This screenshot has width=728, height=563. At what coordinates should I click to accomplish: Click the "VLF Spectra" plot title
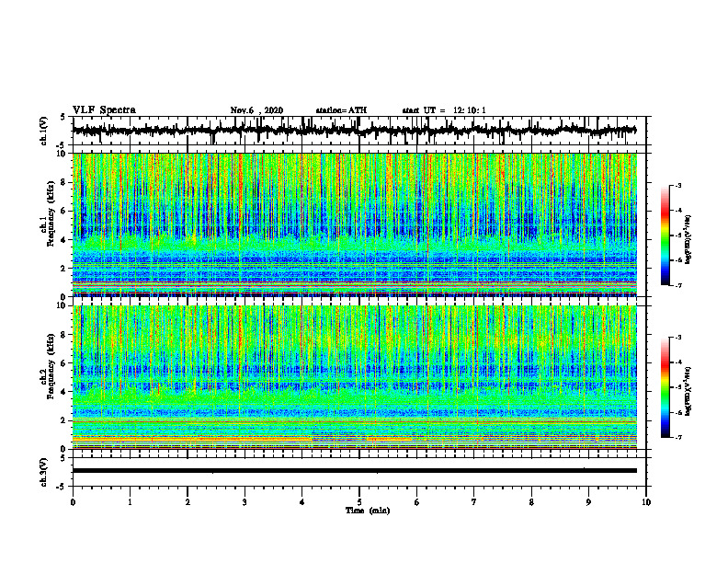[x=104, y=110]
